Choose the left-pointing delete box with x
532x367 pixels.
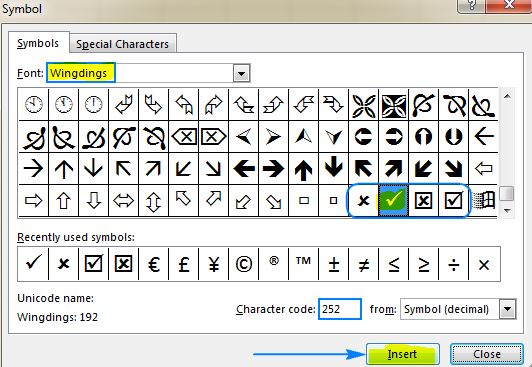tap(184, 137)
